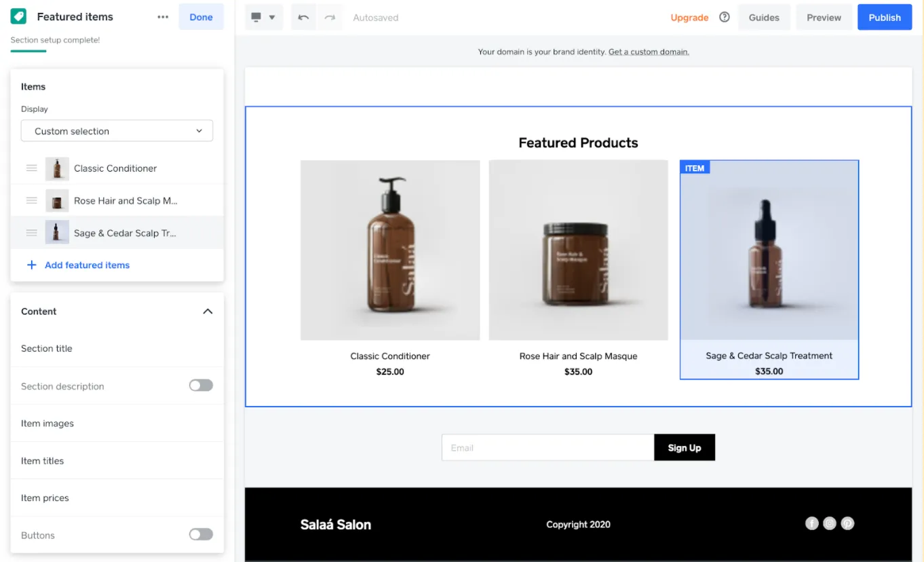
Task: Click the Squarespace logo icon top left
Action: pyautogui.click(x=18, y=16)
